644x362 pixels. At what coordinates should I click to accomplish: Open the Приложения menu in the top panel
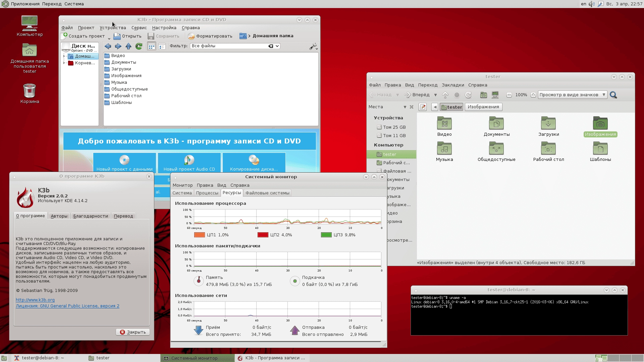click(25, 4)
